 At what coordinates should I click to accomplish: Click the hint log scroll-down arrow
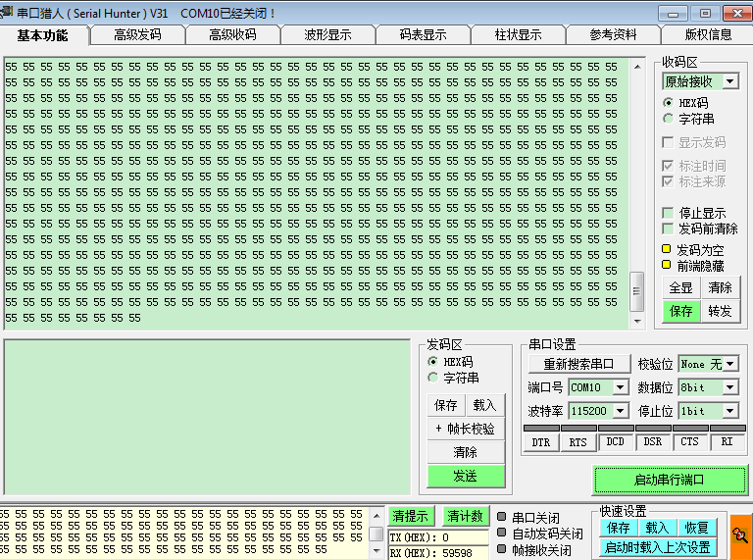(x=377, y=551)
